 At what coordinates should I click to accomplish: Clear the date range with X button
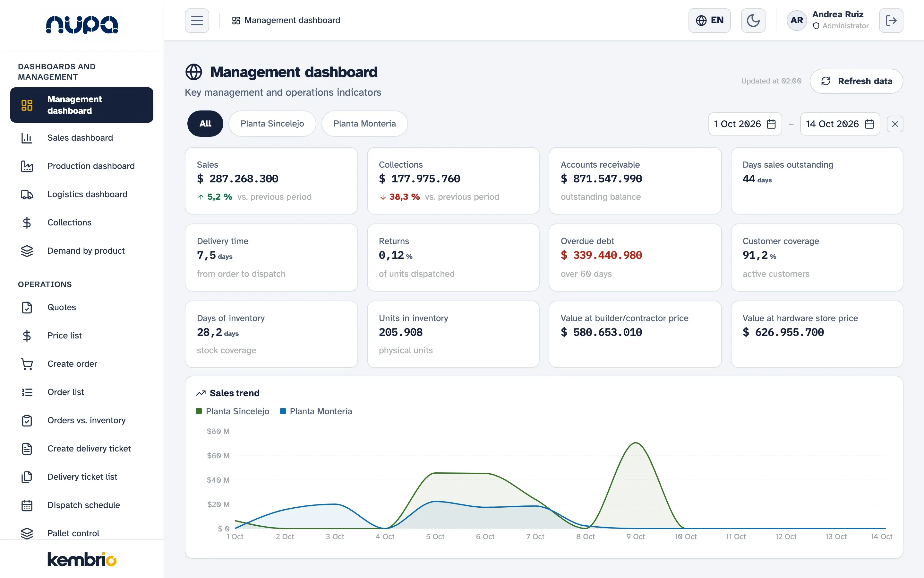pyautogui.click(x=894, y=124)
